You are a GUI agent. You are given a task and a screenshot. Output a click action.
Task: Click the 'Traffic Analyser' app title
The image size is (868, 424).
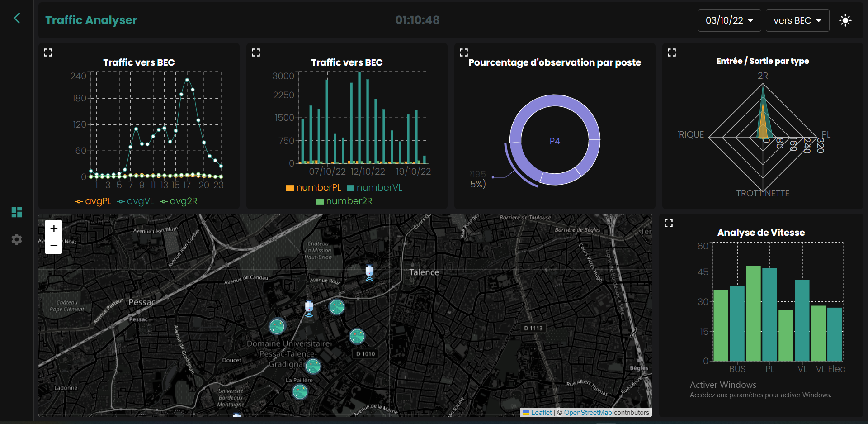91,20
